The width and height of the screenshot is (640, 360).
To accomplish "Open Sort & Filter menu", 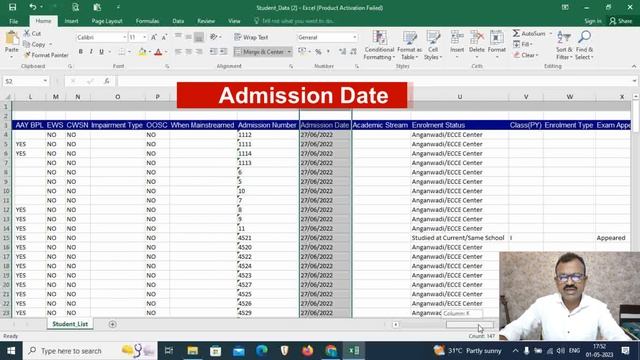I will click(x=564, y=45).
